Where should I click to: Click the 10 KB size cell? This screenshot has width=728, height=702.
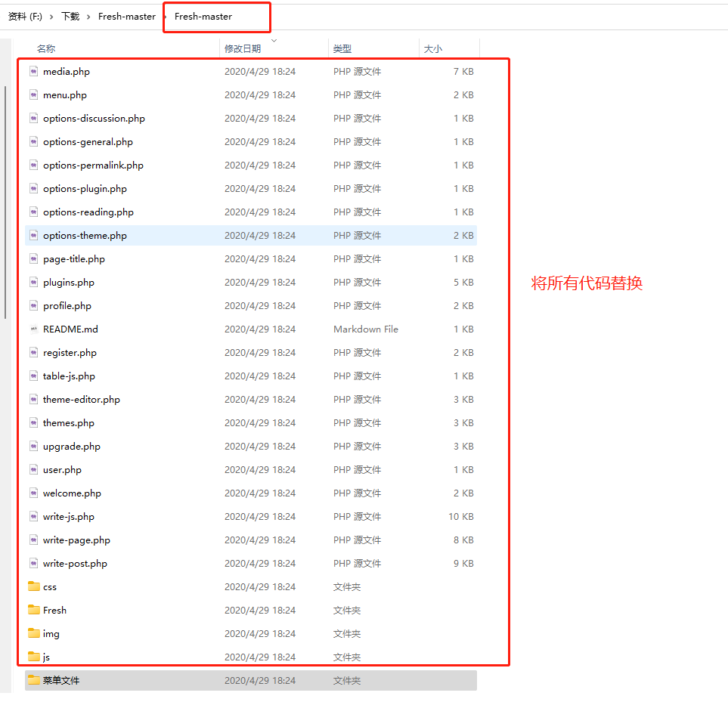coord(461,517)
